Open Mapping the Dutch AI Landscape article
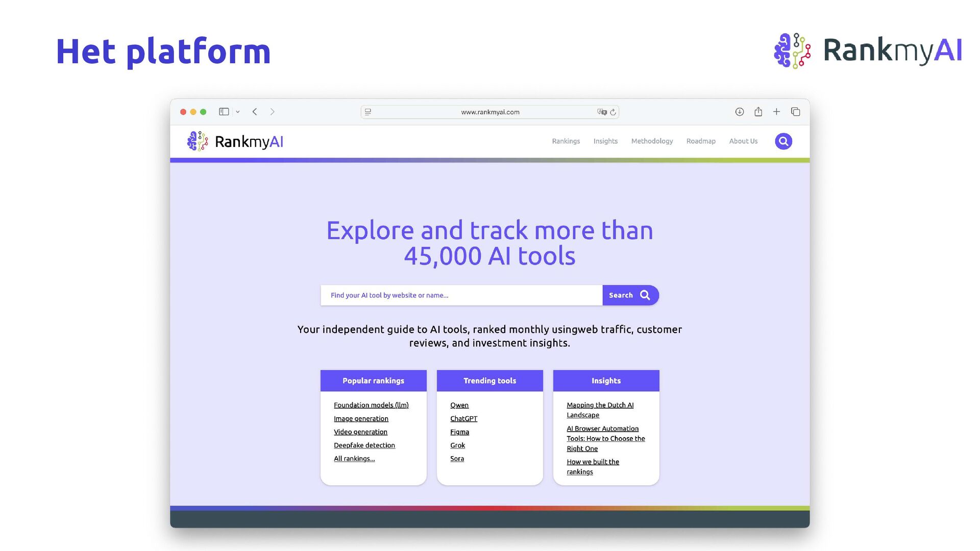The height and width of the screenshot is (551, 980). 600,410
